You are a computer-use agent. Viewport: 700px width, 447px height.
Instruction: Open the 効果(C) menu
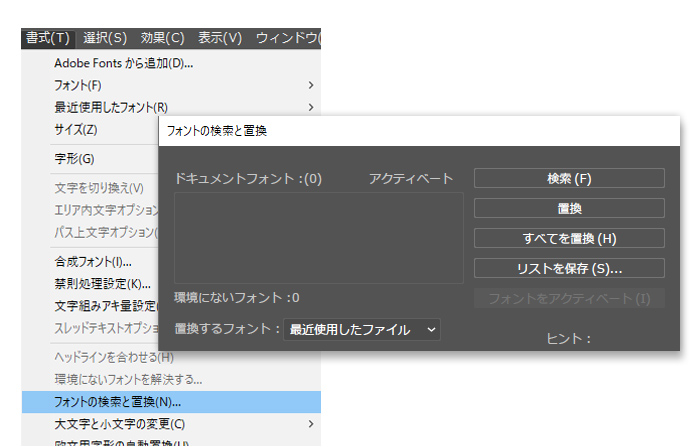(x=162, y=38)
